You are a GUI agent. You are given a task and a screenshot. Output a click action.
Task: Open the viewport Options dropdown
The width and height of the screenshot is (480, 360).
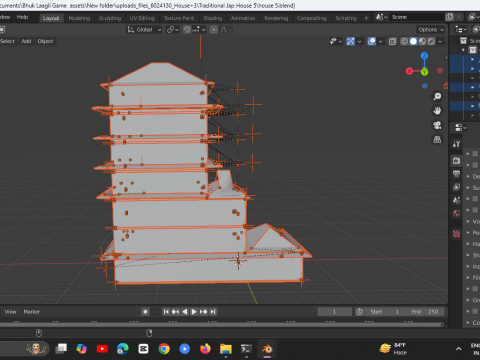[431, 30]
